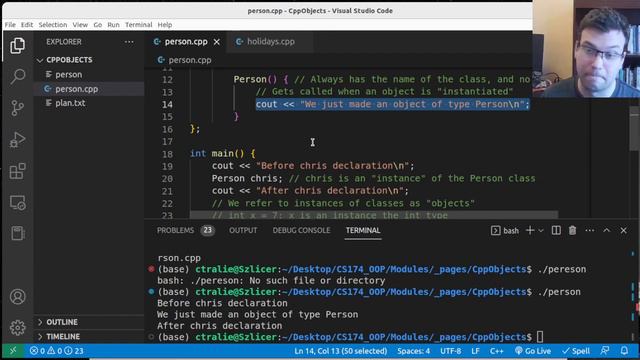
Task: Click the remote window indicator in status bar
Action: pos(13,351)
